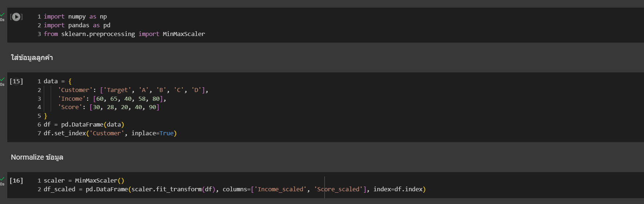
Task: Click scaler.fit_transform(df) call
Action: click(173, 189)
